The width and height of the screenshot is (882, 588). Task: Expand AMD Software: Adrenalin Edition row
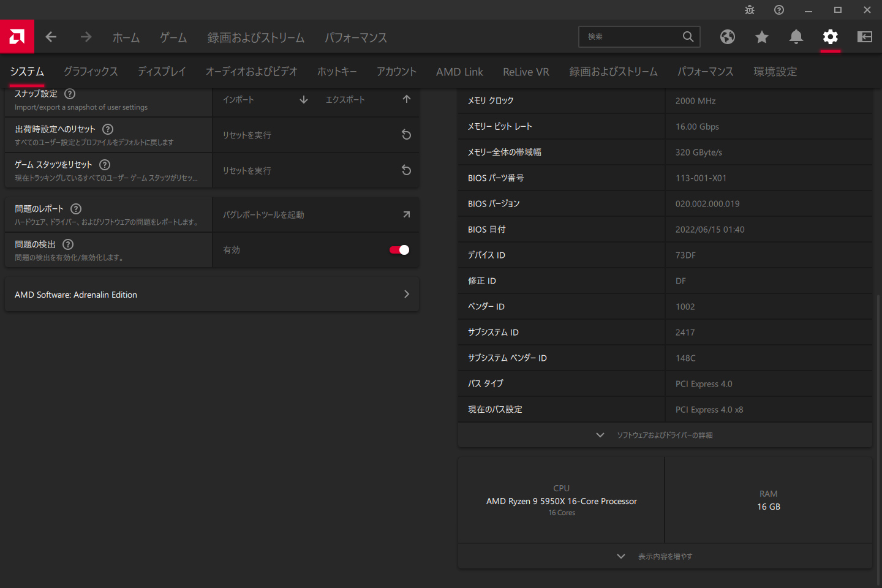(212, 295)
